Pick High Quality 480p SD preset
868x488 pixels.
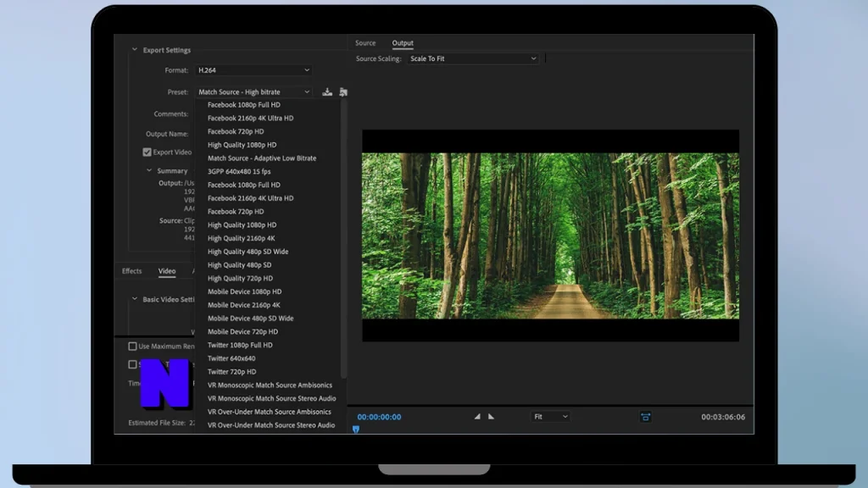point(239,265)
